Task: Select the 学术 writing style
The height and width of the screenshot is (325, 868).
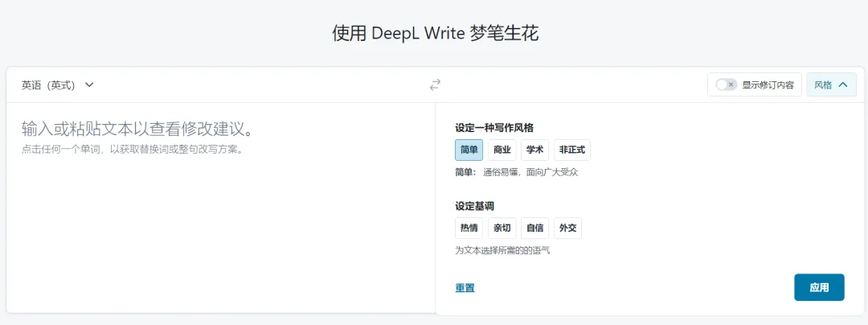Action: [x=534, y=150]
